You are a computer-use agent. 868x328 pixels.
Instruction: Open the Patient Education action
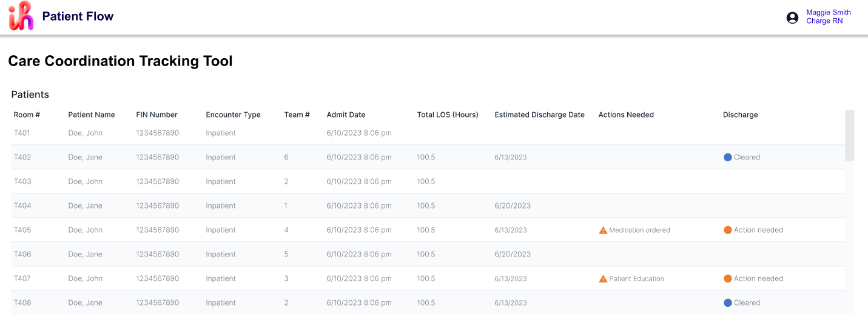pyautogui.click(x=636, y=279)
